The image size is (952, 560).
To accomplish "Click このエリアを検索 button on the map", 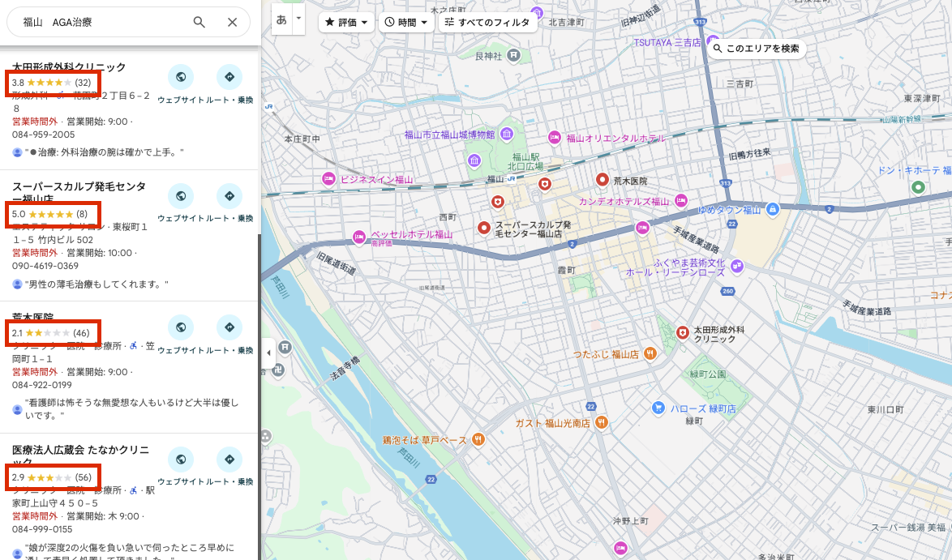I will pos(757,49).
